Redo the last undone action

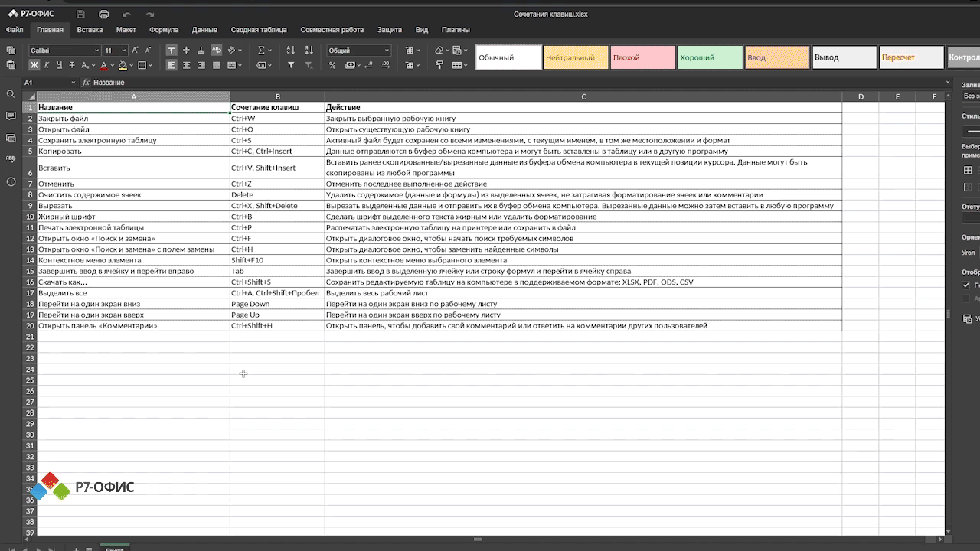point(149,15)
